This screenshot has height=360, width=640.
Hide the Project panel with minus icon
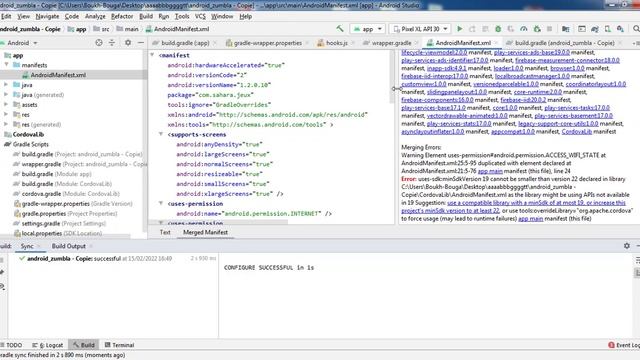click(140, 42)
